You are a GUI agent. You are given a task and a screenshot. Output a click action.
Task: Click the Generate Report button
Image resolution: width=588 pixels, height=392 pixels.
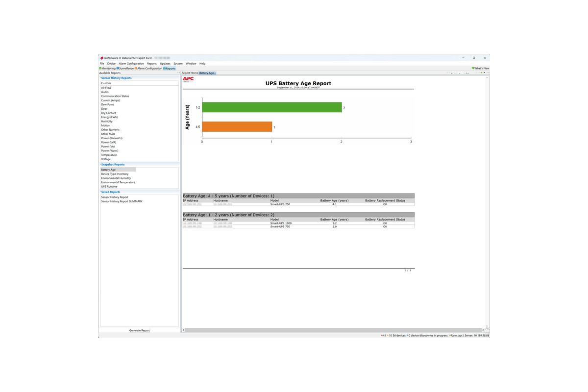tap(140, 331)
